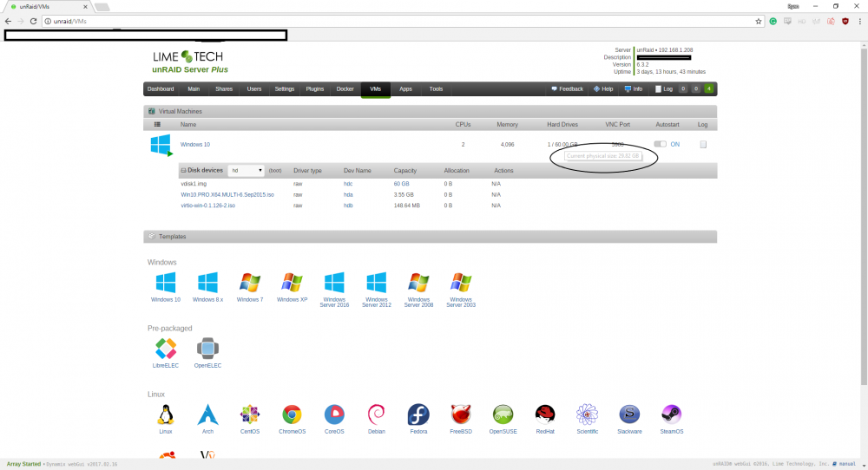The width and height of the screenshot is (868, 470).
Task: Click the green notification counter 4
Action: pos(708,89)
